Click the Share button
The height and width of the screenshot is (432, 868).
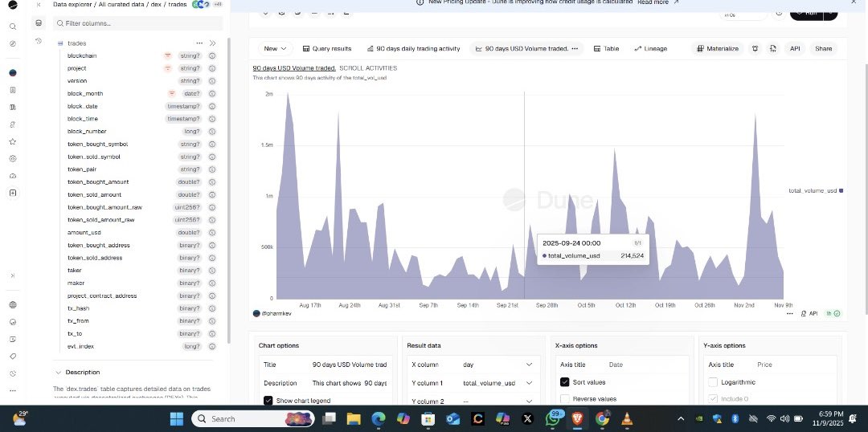tap(823, 49)
